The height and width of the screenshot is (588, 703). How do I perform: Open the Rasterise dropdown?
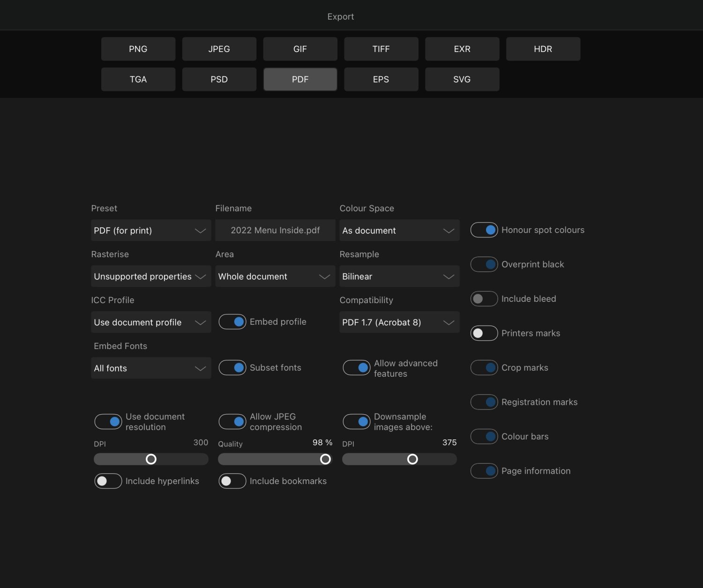coord(150,276)
